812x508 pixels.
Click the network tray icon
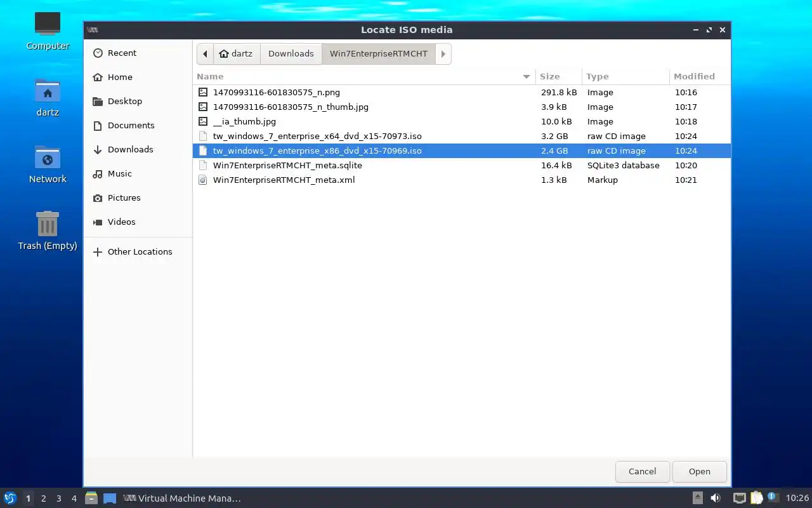point(739,498)
